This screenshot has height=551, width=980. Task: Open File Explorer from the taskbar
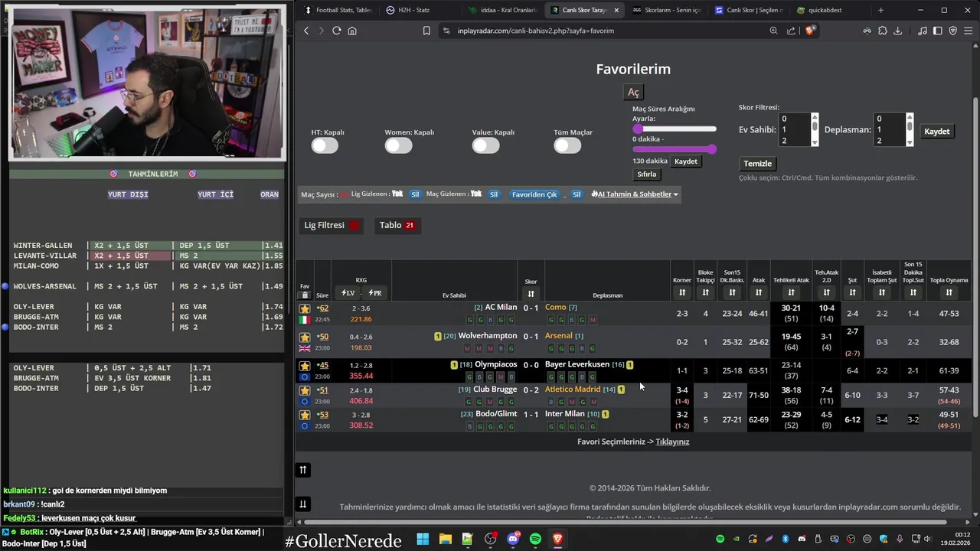(445, 539)
